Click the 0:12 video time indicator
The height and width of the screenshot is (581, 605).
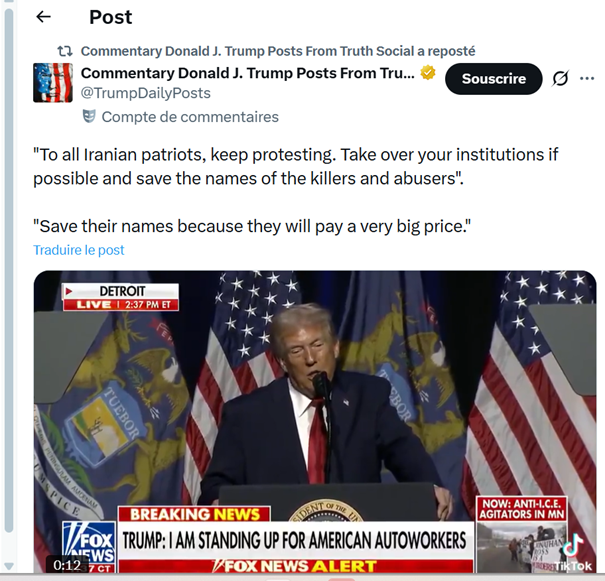(67, 565)
